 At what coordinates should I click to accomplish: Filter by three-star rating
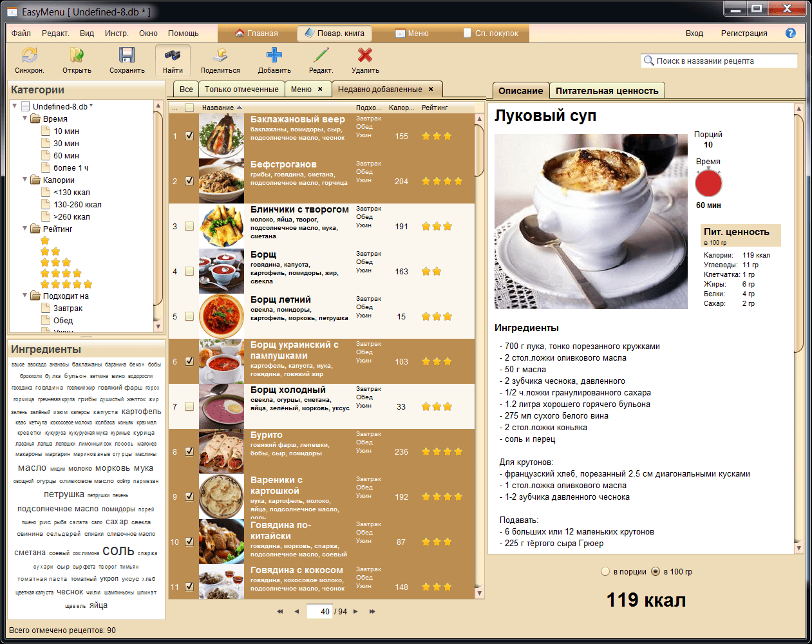pyautogui.click(x=55, y=263)
